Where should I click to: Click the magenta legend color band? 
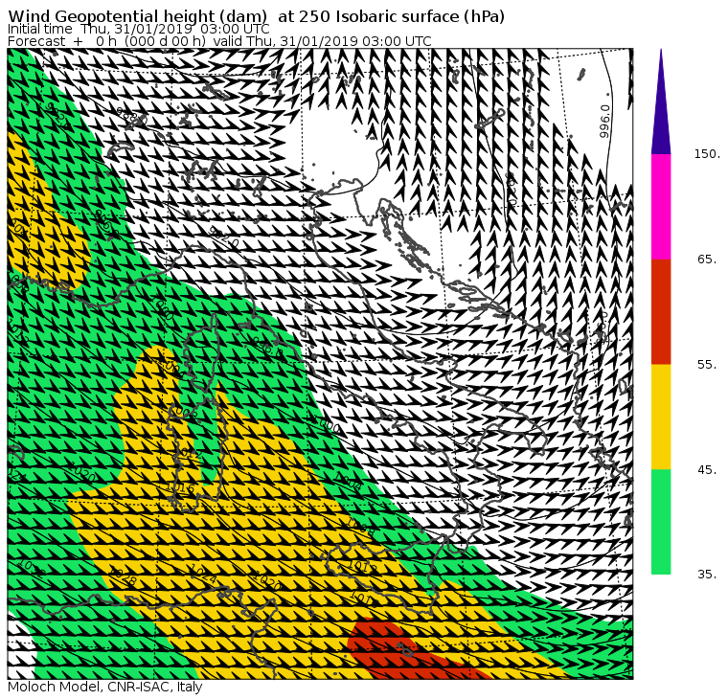pos(661,207)
